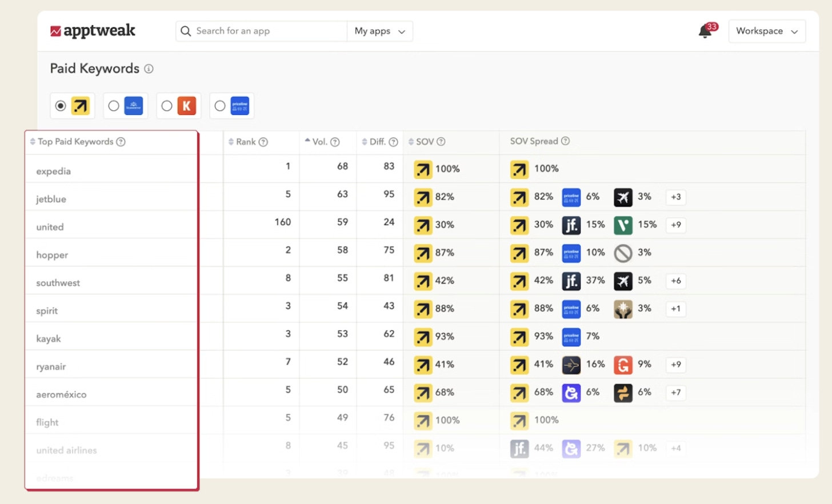Image resolution: width=832 pixels, height=504 pixels.
Task: Click brown palm icon in spirit row
Action: 623,309
